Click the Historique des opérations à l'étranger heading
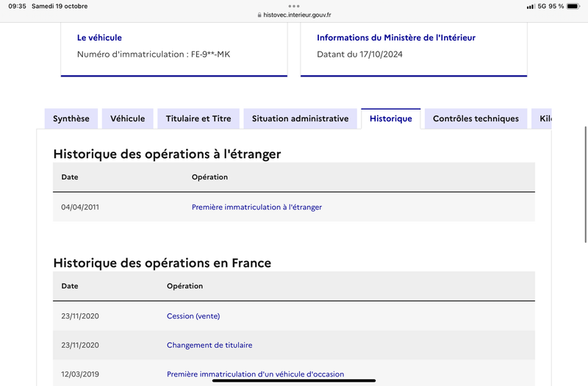Viewport: 588px width, 386px height. 168,154
